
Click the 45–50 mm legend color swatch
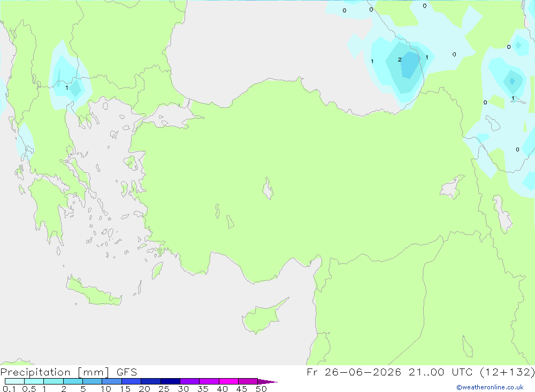click(248, 381)
